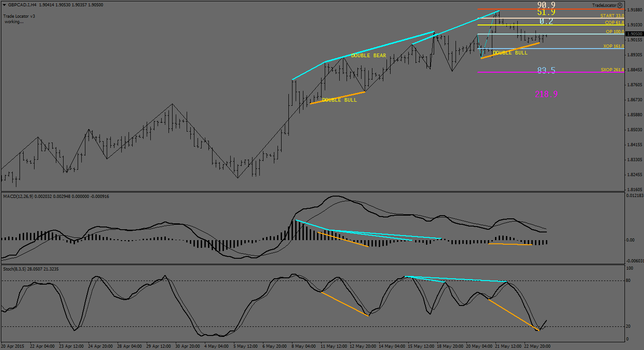The width and height of the screenshot is (644, 350).
Task: Select the OP 100.0 level label
Action: 614,32
